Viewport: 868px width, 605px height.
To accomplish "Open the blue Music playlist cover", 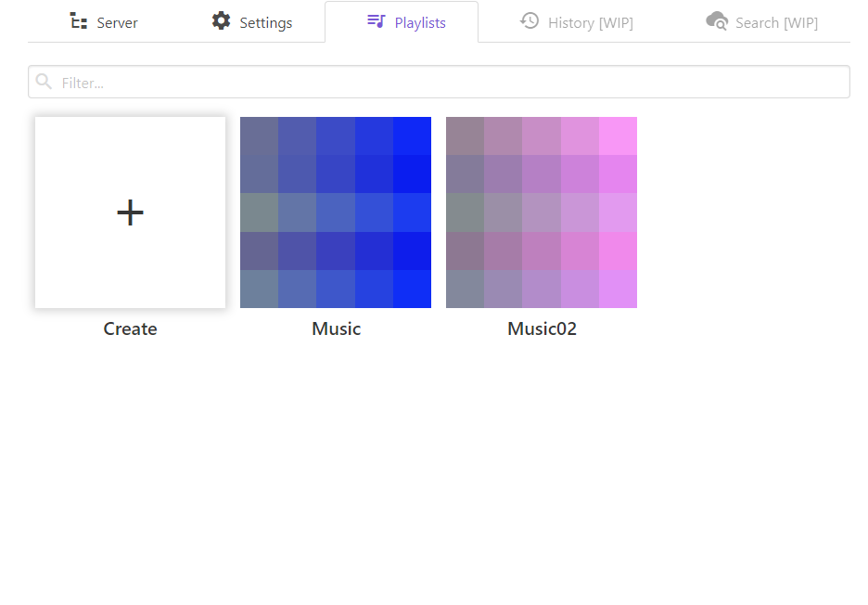I will tap(336, 212).
